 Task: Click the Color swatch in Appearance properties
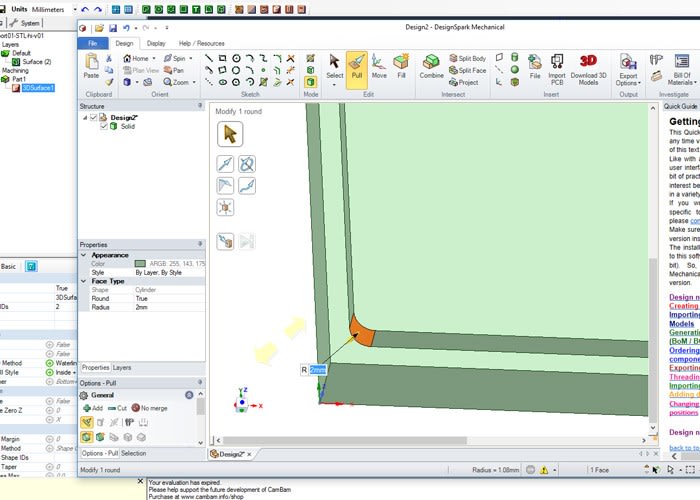[x=140, y=264]
